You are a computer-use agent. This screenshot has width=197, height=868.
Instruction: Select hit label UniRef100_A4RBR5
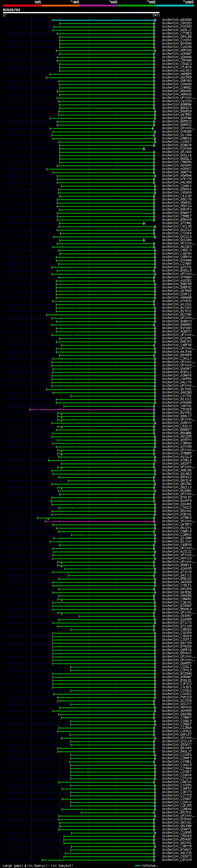click(x=177, y=74)
